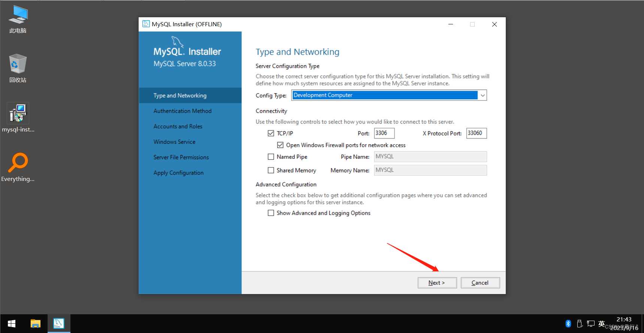Viewport: 644px width, 333px height.
Task: Click the MySQL Server 8.0.33 label
Action: coord(185,64)
